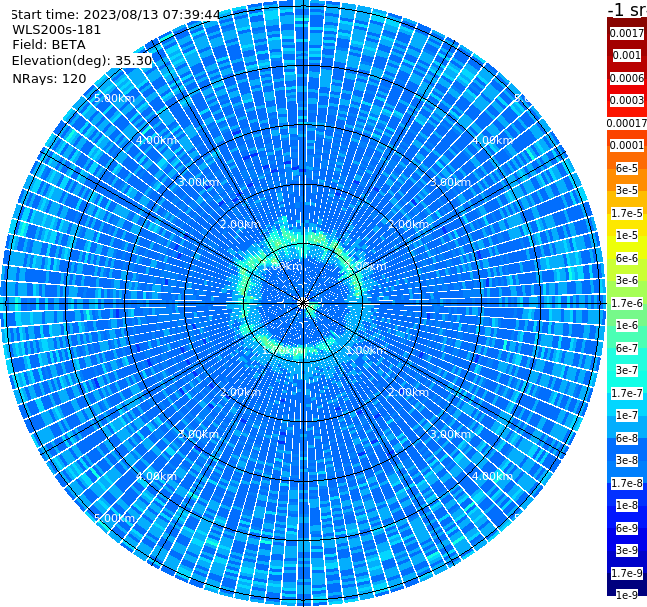647x607 pixels.
Task: Click the 0.0017 colorbar label
Action: pos(627,33)
